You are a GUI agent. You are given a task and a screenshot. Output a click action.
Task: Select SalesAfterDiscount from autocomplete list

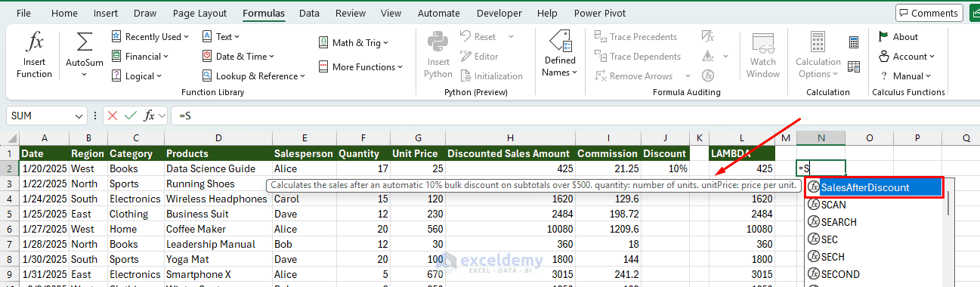point(874,187)
